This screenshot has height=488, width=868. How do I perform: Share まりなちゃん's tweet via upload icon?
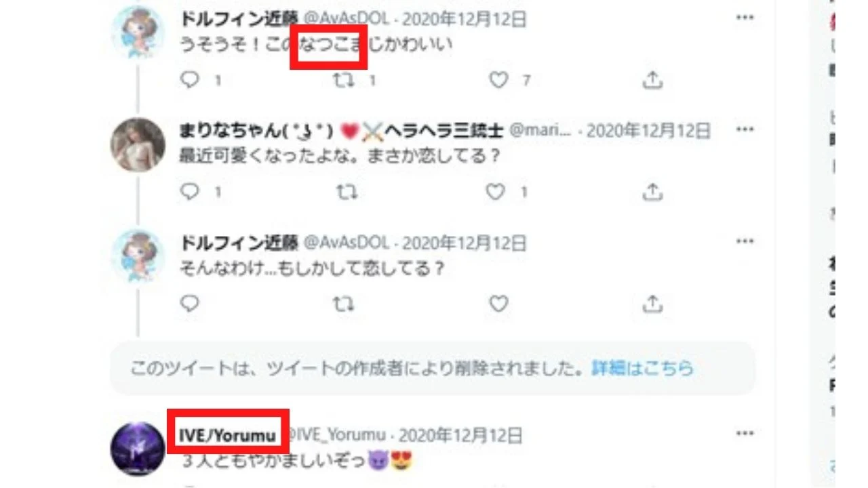click(652, 192)
